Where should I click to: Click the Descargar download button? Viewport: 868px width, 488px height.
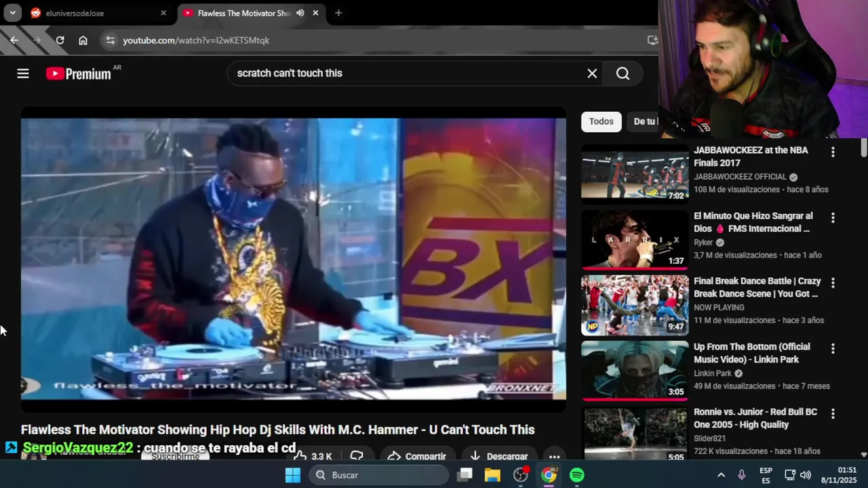click(x=498, y=455)
